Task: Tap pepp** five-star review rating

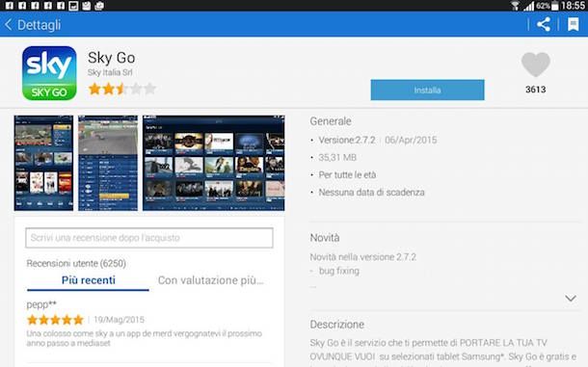Action: [55, 320]
